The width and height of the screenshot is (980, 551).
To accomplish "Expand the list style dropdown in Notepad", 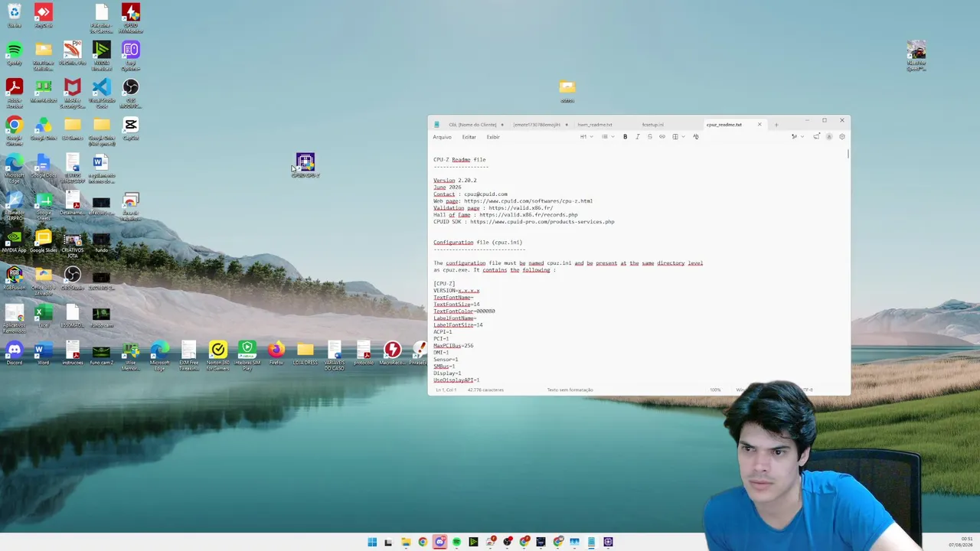I will [607, 137].
